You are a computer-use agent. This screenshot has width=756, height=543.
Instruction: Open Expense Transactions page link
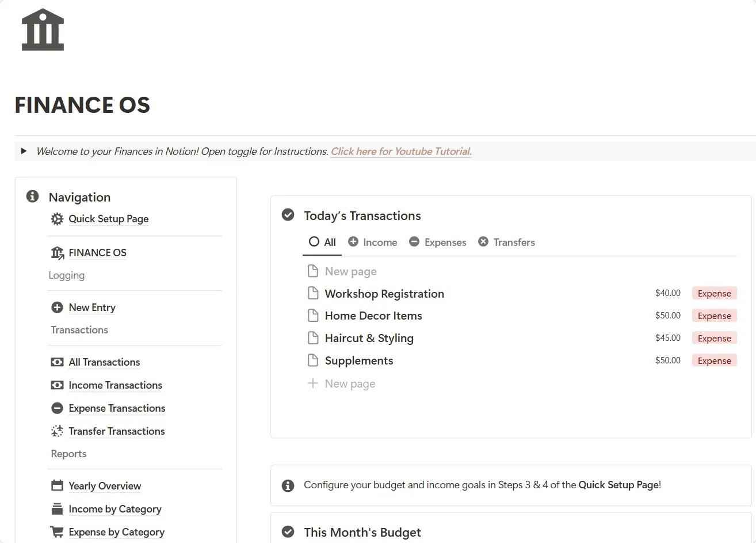(117, 408)
